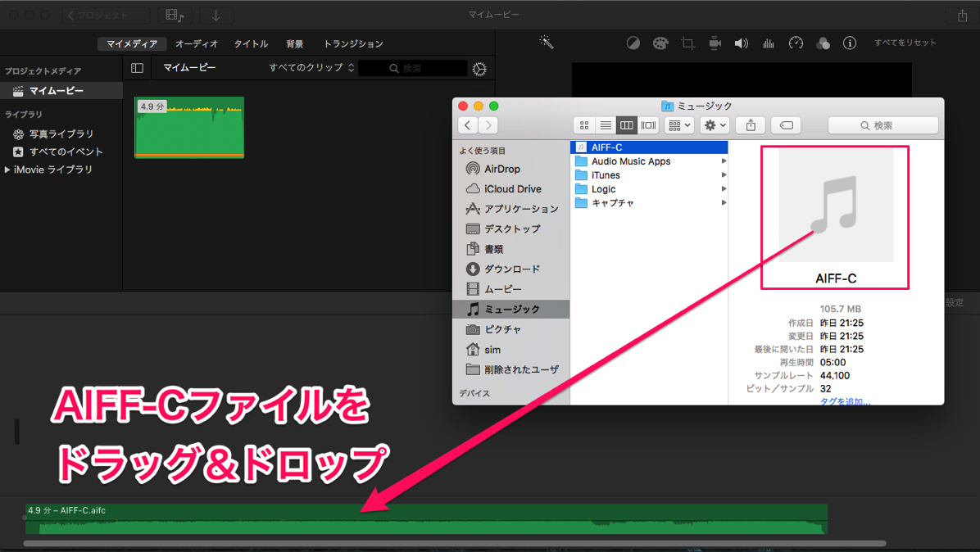This screenshot has width=980, height=552.
Task: Switch to オーディオ tab
Action: pos(197,43)
